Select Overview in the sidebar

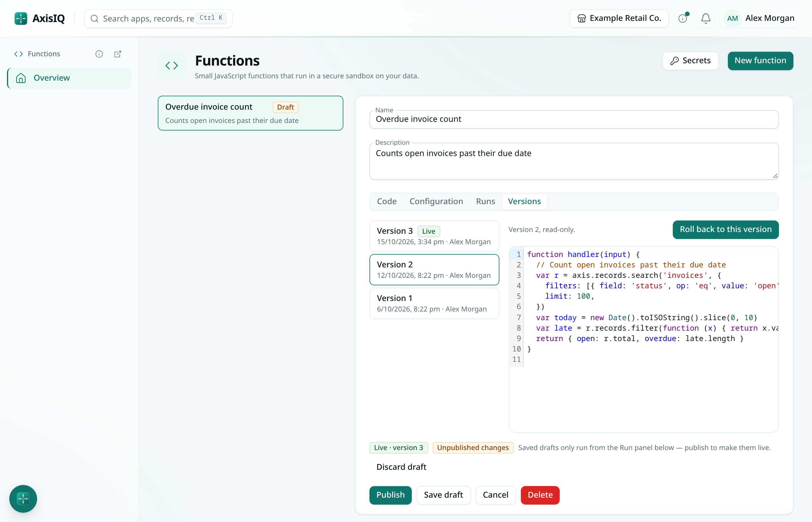click(69, 78)
